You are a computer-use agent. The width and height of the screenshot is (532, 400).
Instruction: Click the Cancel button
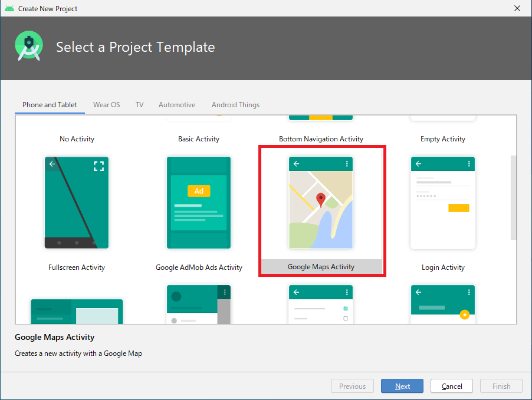(452, 386)
